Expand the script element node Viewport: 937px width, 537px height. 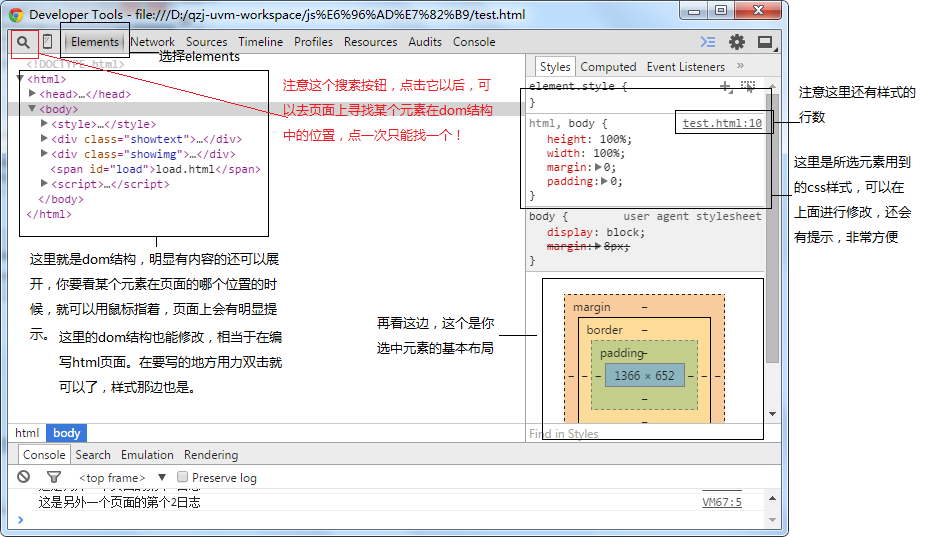(44, 183)
